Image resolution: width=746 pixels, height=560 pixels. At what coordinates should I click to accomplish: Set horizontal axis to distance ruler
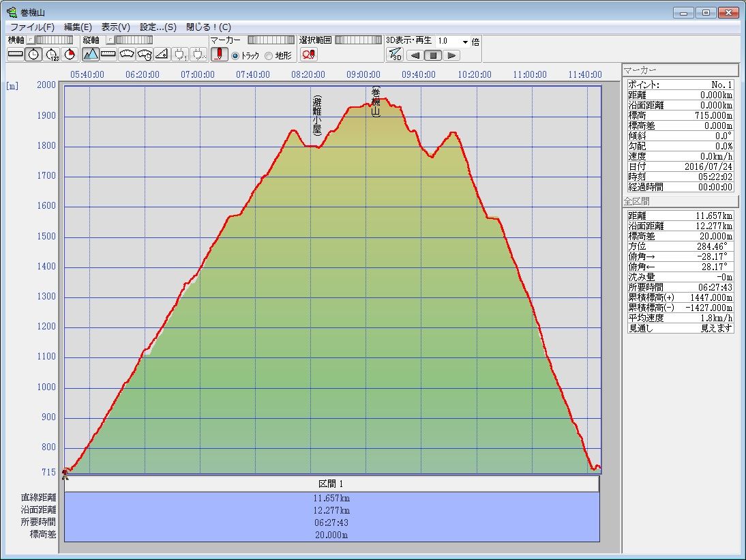pos(16,55)
